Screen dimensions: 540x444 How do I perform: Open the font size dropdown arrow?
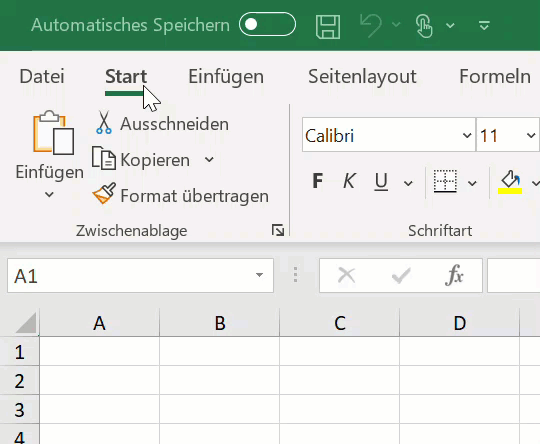[x=531, y=135]
